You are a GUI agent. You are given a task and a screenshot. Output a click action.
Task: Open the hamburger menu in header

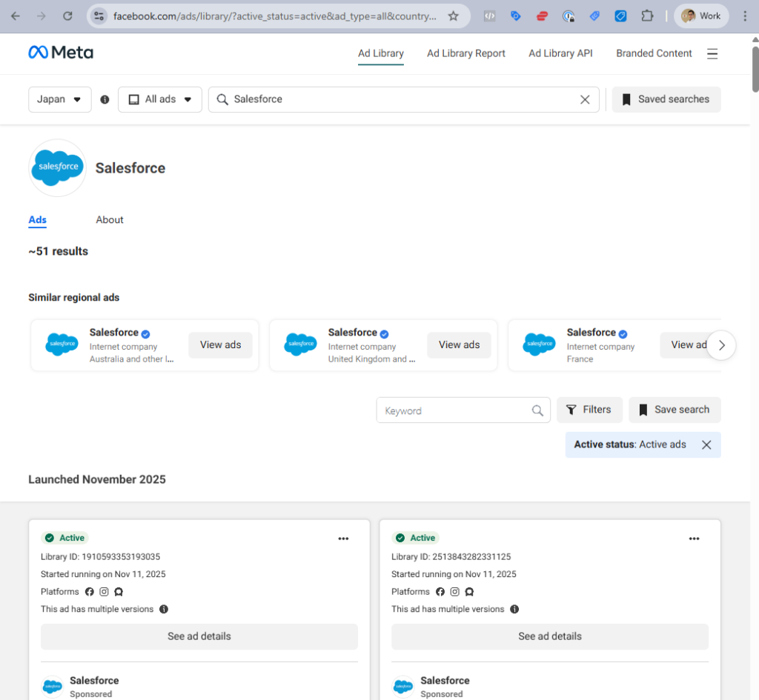712,53
